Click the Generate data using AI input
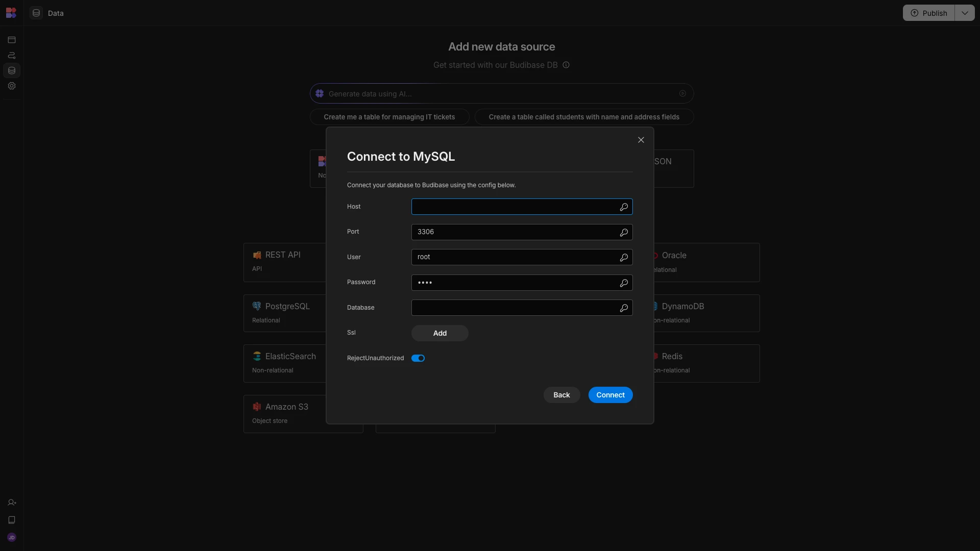The height and width of the screenshot is (551, 980). point(502,93)
